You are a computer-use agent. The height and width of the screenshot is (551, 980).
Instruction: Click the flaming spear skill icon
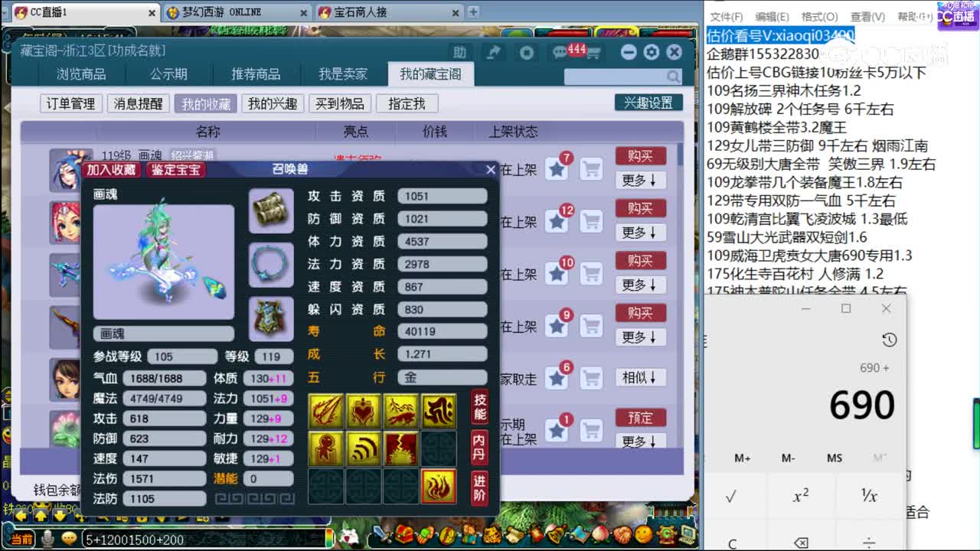[326, 411]
